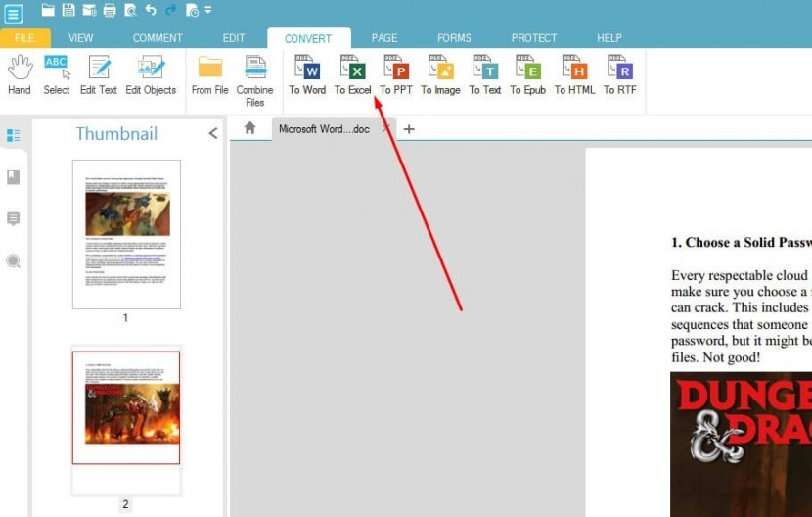Screen dimensions: 812x517
Task: Click the Redo arrow
Action: coord(171,10)
